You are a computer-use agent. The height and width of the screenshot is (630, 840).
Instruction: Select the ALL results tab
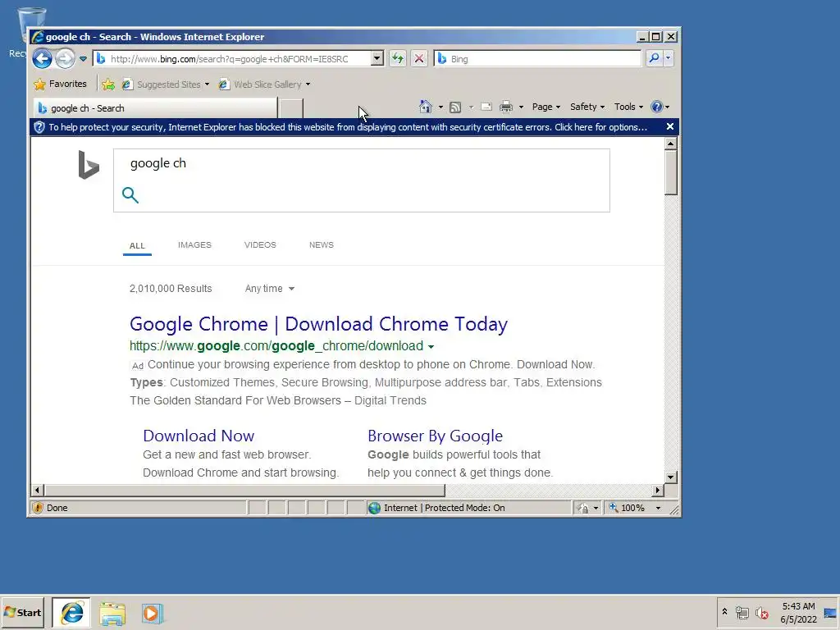137,245
